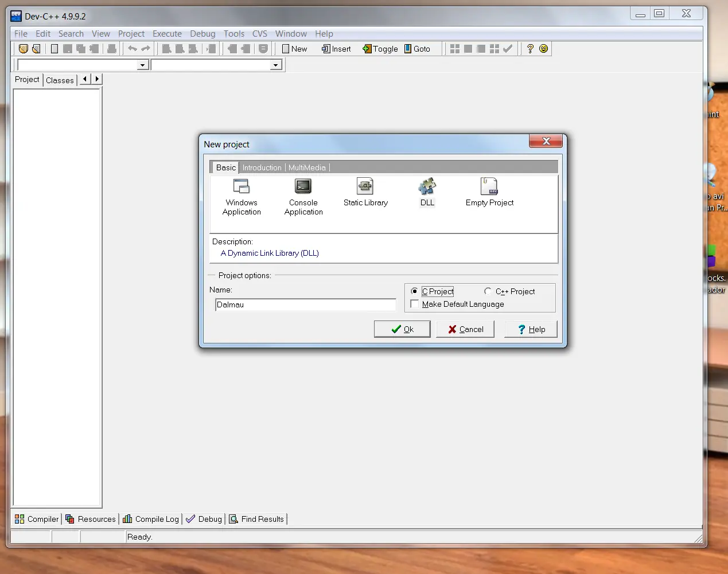Click the Dev-C++ title bar app icon
This screenshot has height=574, width=728.
[x=16, y=16]
